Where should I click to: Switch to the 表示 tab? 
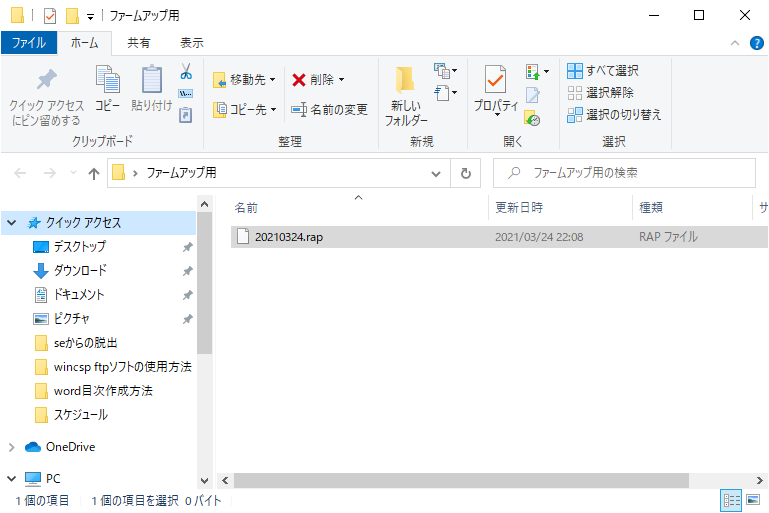pos(192,43)
